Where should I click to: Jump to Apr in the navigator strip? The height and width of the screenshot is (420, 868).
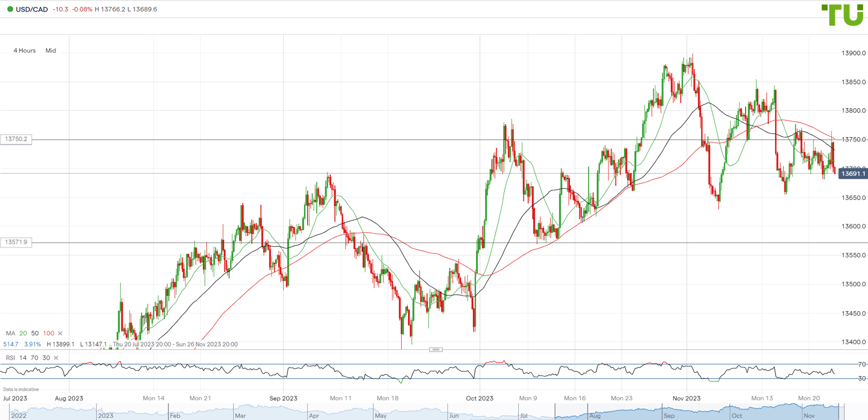[314, 415]
